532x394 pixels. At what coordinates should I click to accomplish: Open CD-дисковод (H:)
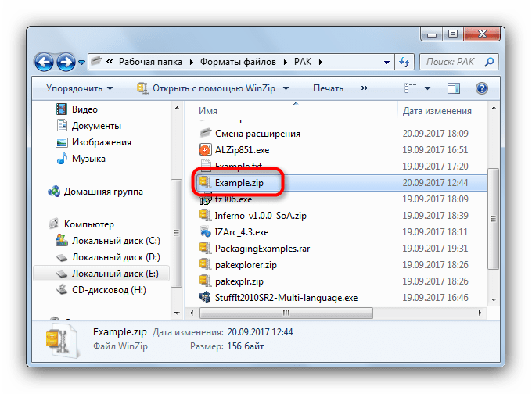(109, 290)
